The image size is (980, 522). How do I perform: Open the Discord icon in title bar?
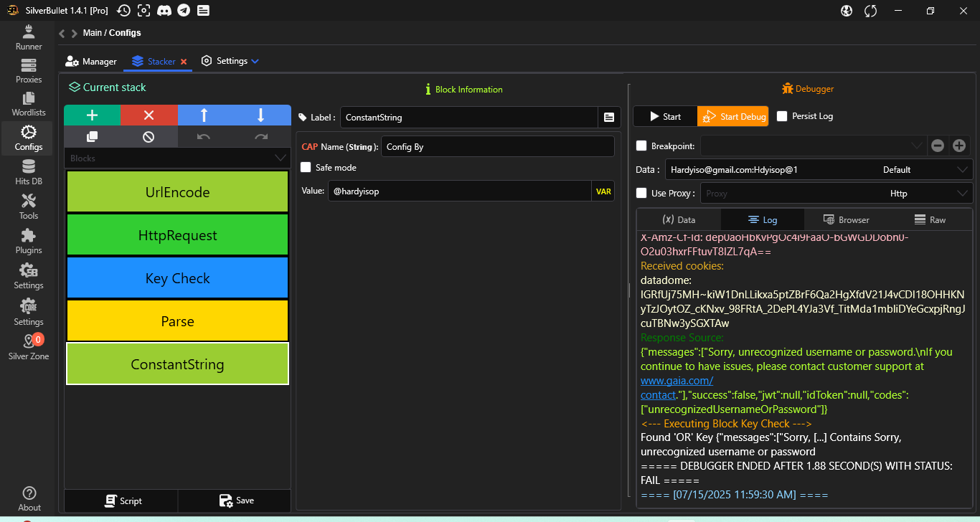[164, 10]
